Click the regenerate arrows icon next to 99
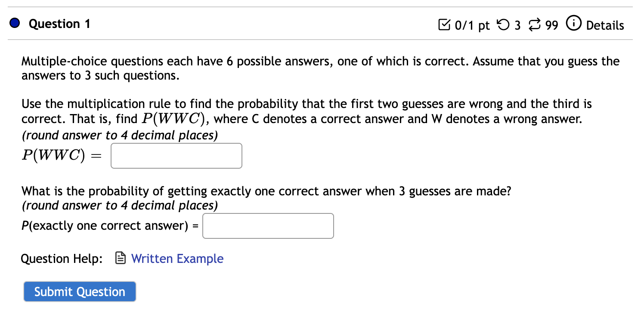The height and width of the screenshot is (321, 644). point(535,25)
